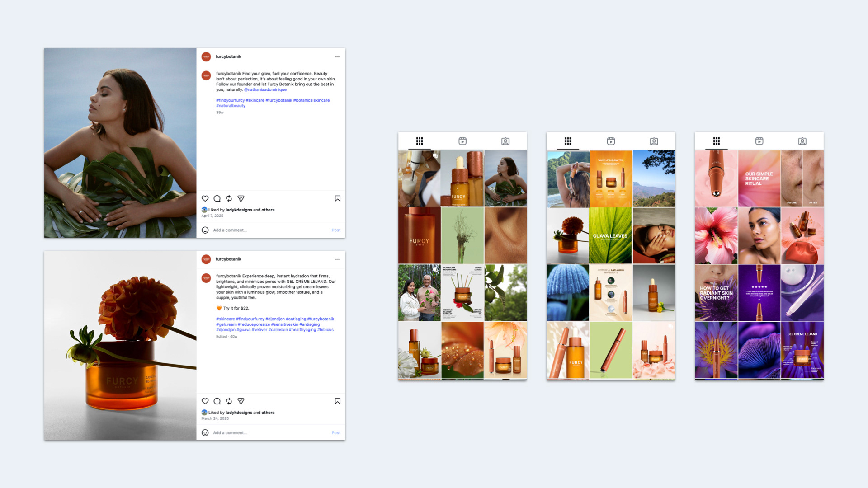Click @nathaniaadominique mention link
This screenshot has height=488, width=868.
(x=265, y=89)
